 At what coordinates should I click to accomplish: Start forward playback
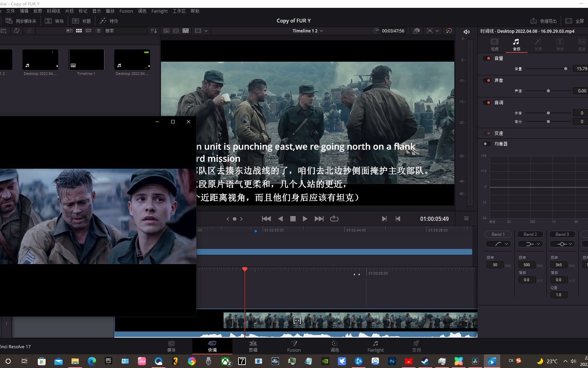coord(305,219)
